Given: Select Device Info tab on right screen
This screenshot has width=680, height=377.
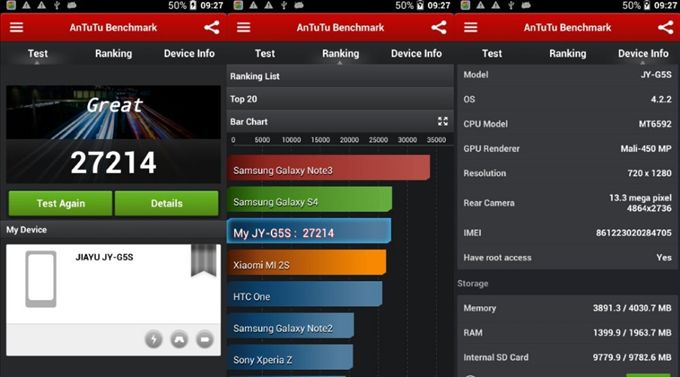Looking at the screenshot, I should coord(643,53).
